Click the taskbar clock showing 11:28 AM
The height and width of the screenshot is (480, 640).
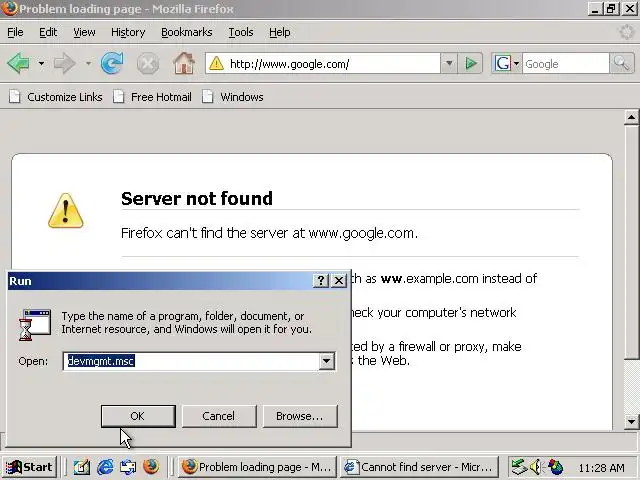pyautogui.click(x=601, y=467)
